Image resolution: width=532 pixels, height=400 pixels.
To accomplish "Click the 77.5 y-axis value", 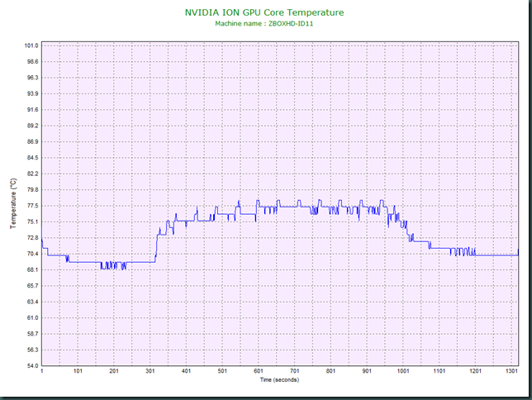I will point(32,206).
